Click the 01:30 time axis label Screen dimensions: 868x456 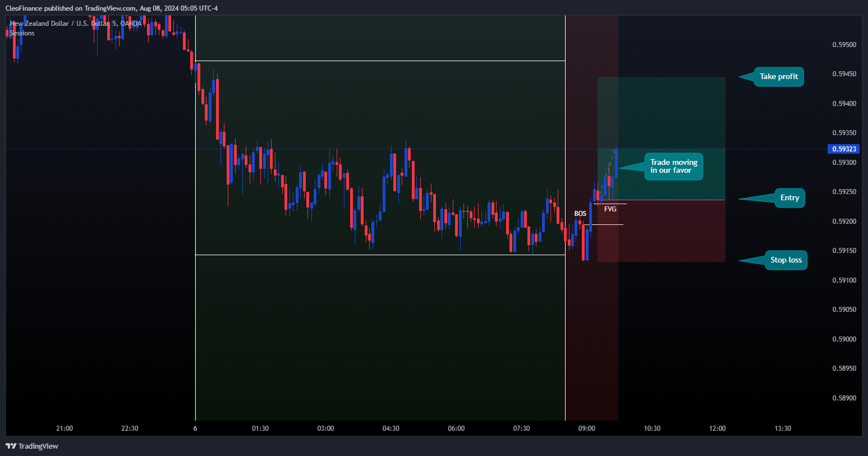pos(260,429)
